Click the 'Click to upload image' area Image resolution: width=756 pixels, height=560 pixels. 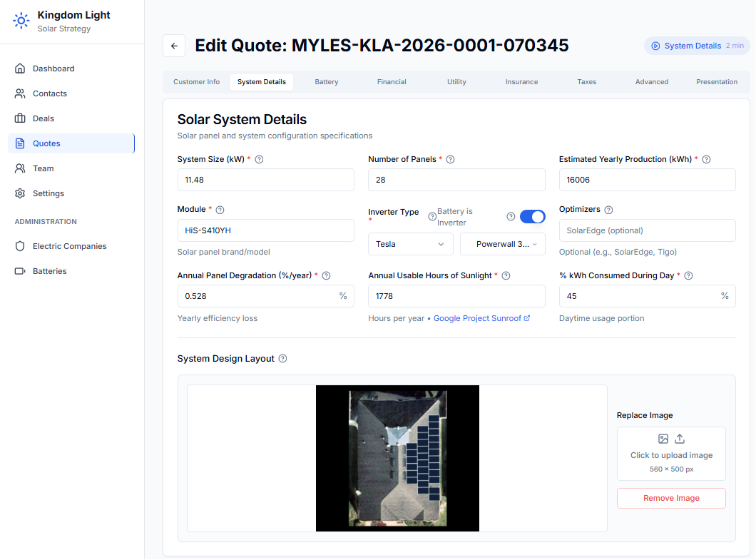(x=671, y=454)
